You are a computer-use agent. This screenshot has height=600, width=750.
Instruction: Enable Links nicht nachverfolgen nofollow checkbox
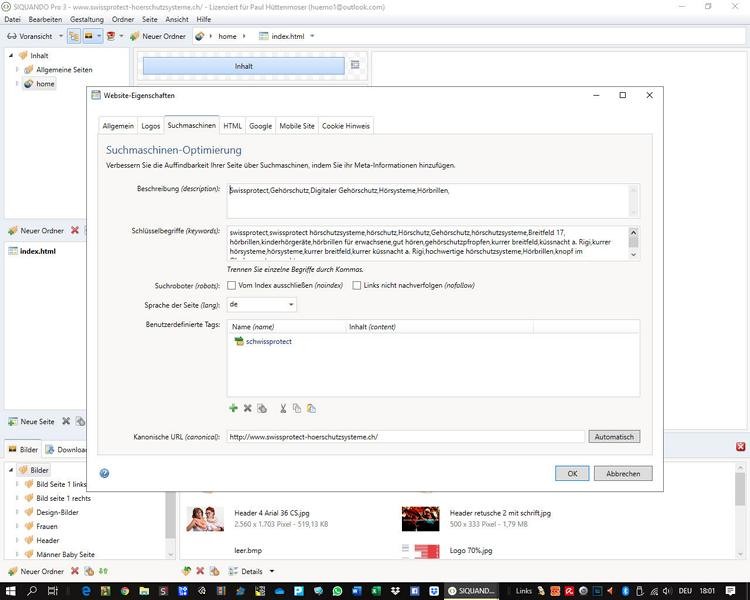pos(356,286)
